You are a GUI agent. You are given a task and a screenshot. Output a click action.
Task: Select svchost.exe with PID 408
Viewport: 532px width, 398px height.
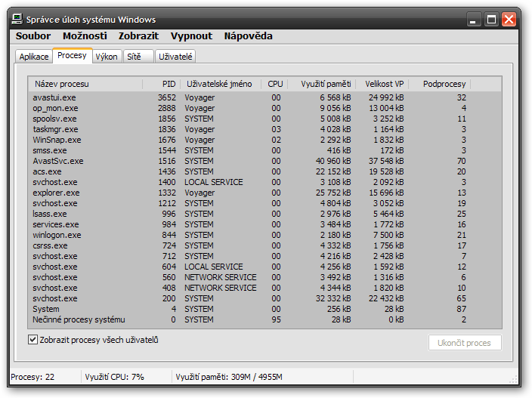[x=264, y=288]
